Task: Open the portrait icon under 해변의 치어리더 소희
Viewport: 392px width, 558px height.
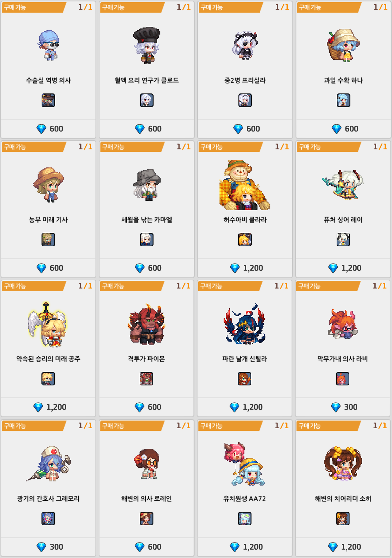Action: coord(343,518)
